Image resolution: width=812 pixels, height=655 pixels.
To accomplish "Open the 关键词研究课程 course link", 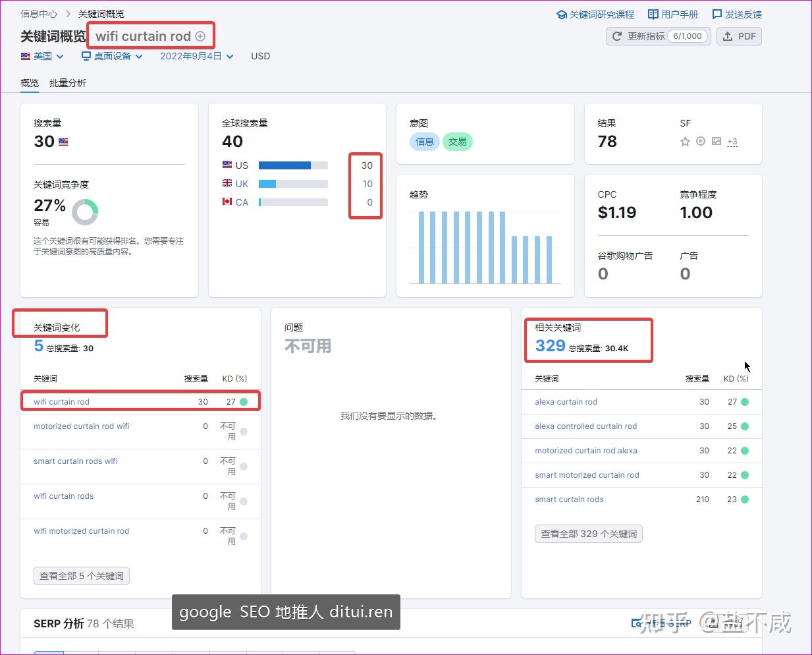I will [x=595, y=14].
